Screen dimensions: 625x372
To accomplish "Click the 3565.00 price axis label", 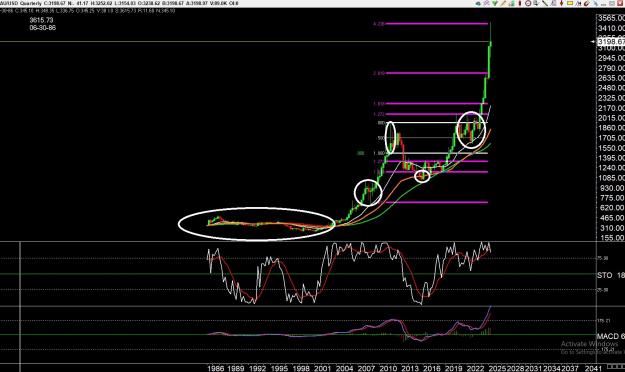I will (x=611, y=18).
